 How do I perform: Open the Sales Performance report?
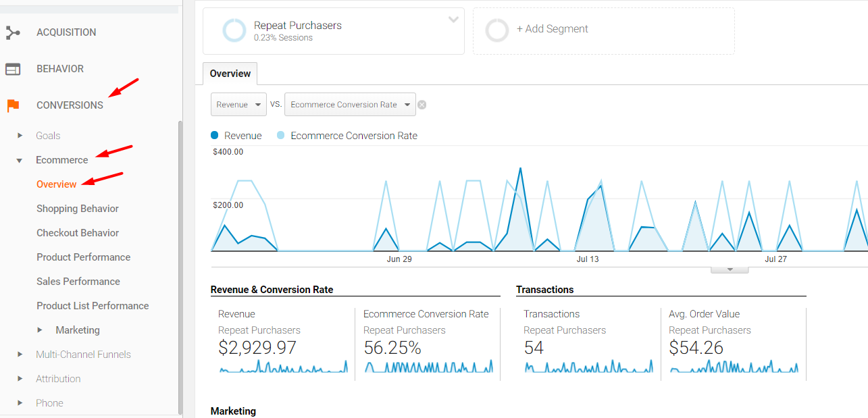pyautogui.click(x=78, y=282)
